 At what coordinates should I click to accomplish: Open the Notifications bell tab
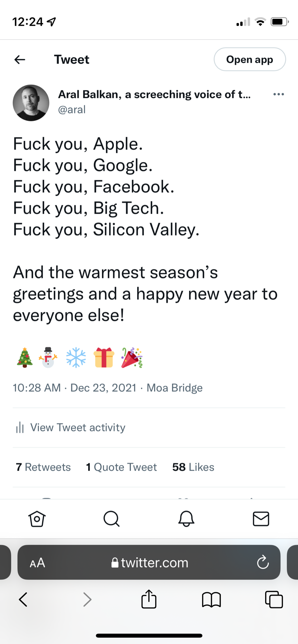(x=186, y=519)
